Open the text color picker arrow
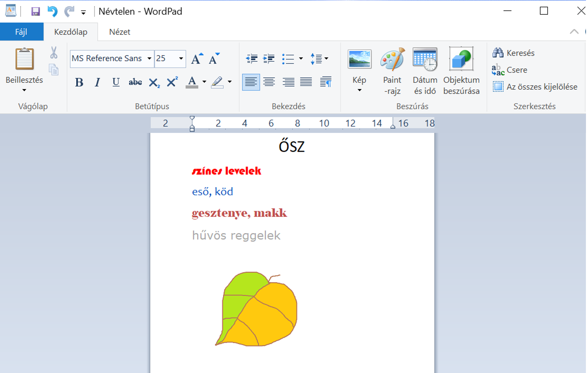The height and width of the screenshot is (373, 588). [x=204, y=82]
